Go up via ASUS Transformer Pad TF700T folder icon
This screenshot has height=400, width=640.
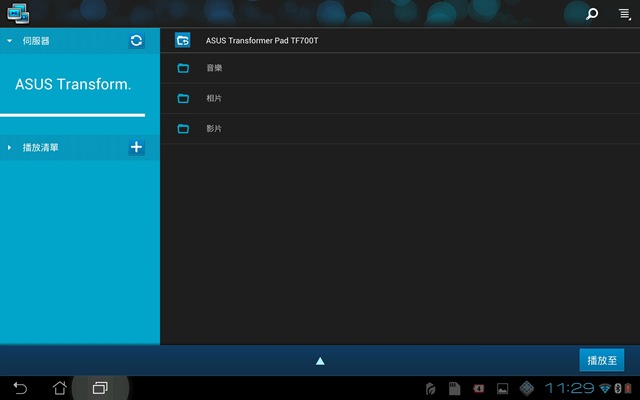click(182, 40)
